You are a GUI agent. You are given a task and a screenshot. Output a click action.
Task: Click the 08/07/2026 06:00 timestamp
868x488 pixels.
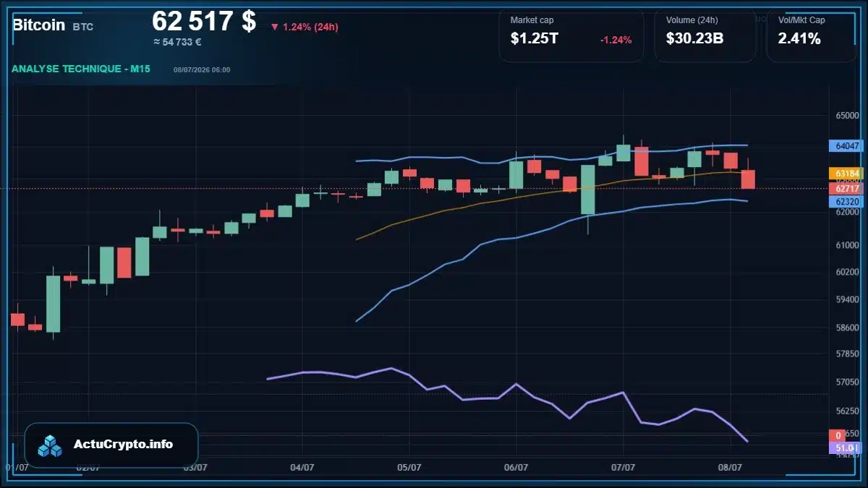point(202,69)
